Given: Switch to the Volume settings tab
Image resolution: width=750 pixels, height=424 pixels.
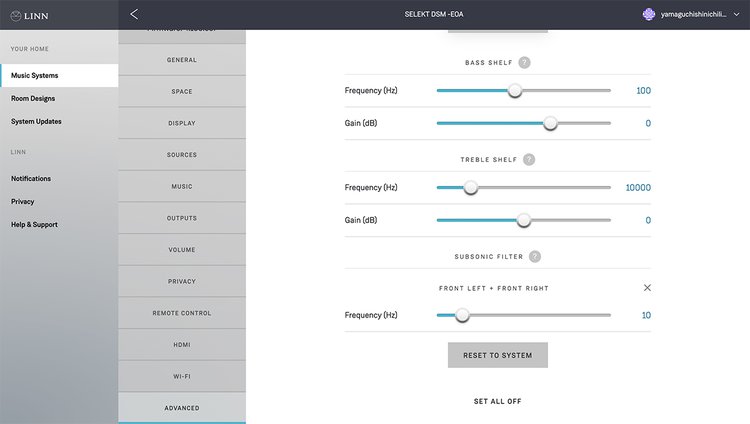Looking at the screenshot, I should (182, 250).
